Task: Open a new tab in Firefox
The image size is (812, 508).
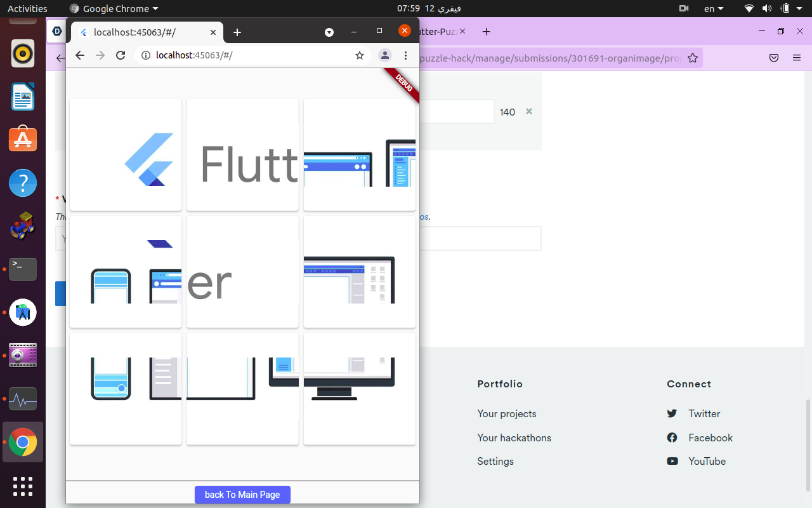Action: click(487, 31)
